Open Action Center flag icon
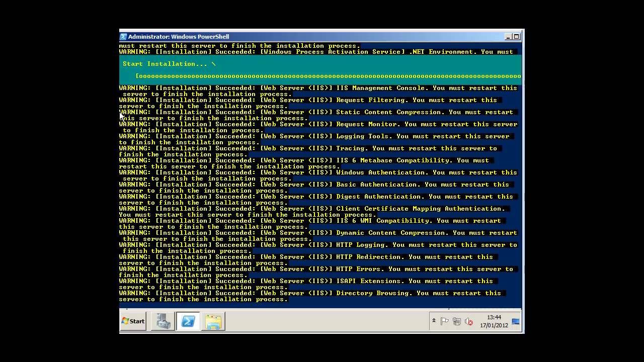The width and height of the screenshot is (644, 362). [445, 321]
